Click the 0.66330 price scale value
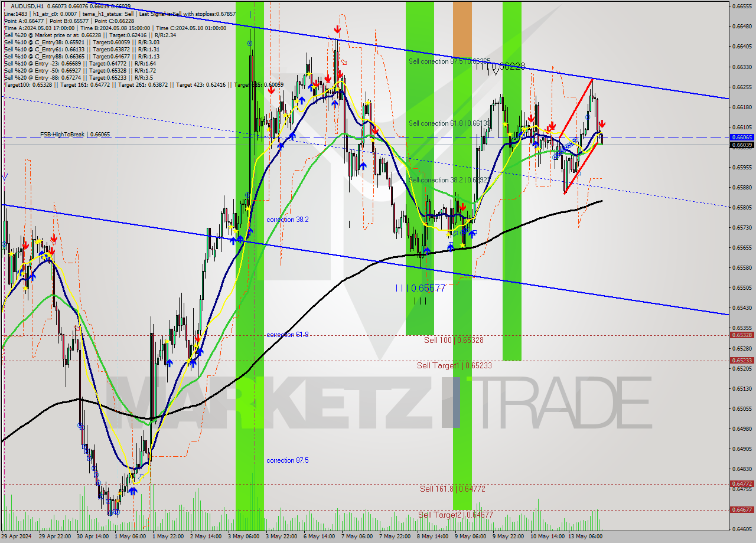 point(742,67)
